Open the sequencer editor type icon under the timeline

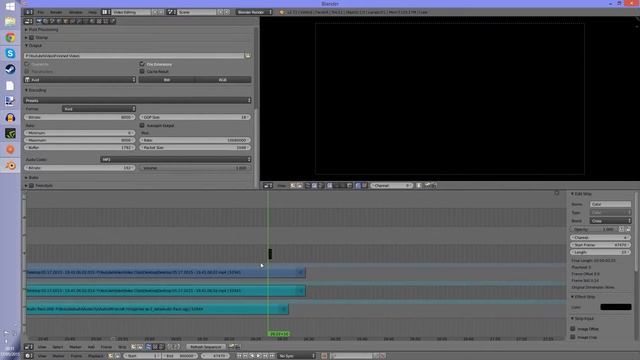[28, 347]
